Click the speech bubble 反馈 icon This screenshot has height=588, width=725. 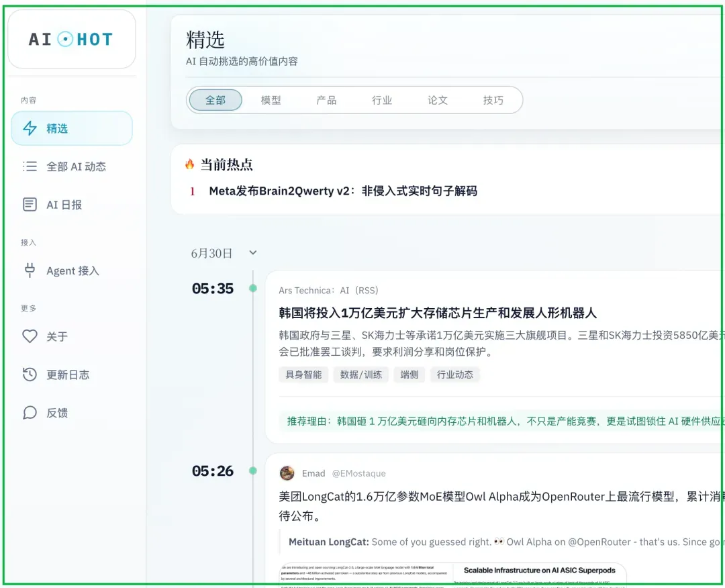[x=30, y=412]
